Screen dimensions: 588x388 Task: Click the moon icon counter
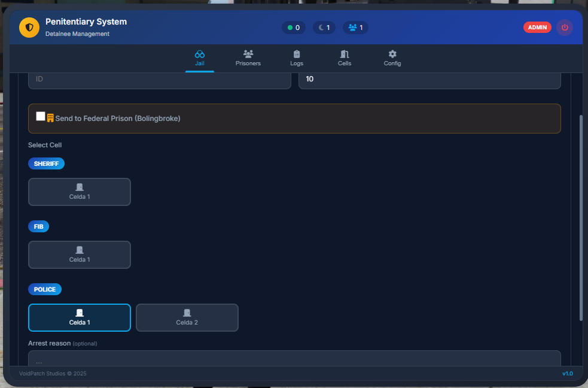click(324, 28)
